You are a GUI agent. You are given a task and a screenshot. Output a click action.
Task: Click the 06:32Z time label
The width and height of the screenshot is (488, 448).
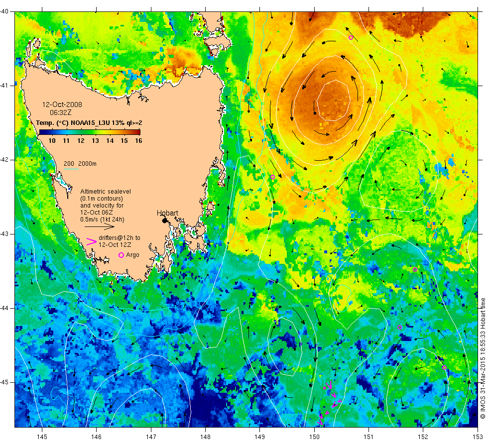61,112
